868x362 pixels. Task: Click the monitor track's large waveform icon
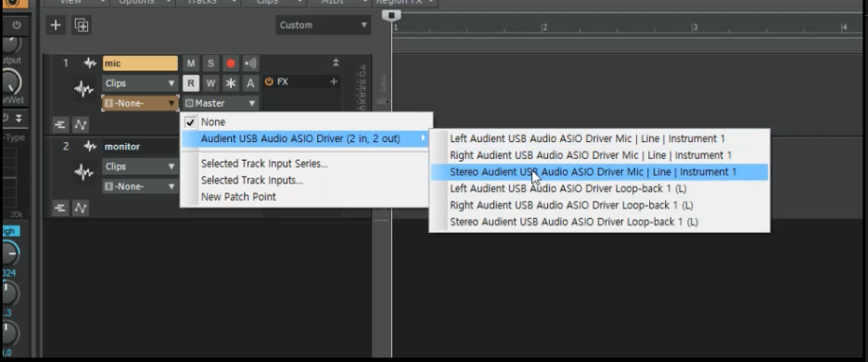pyautogui.click(x=83, y=174)
